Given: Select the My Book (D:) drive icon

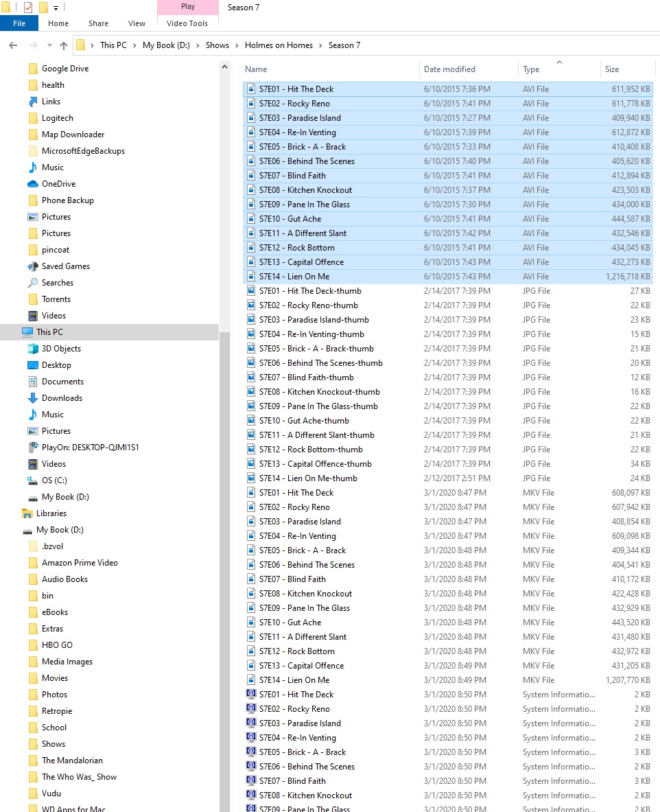Looking at the screenshot, I should coord(33,496).
